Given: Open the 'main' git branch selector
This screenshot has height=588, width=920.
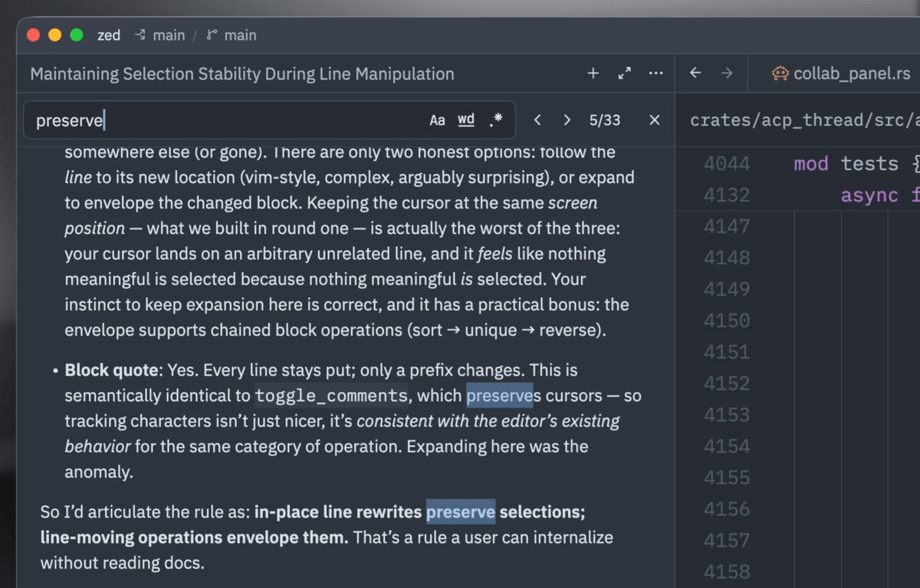Looking at the screenshot, I should coord(232,35).
